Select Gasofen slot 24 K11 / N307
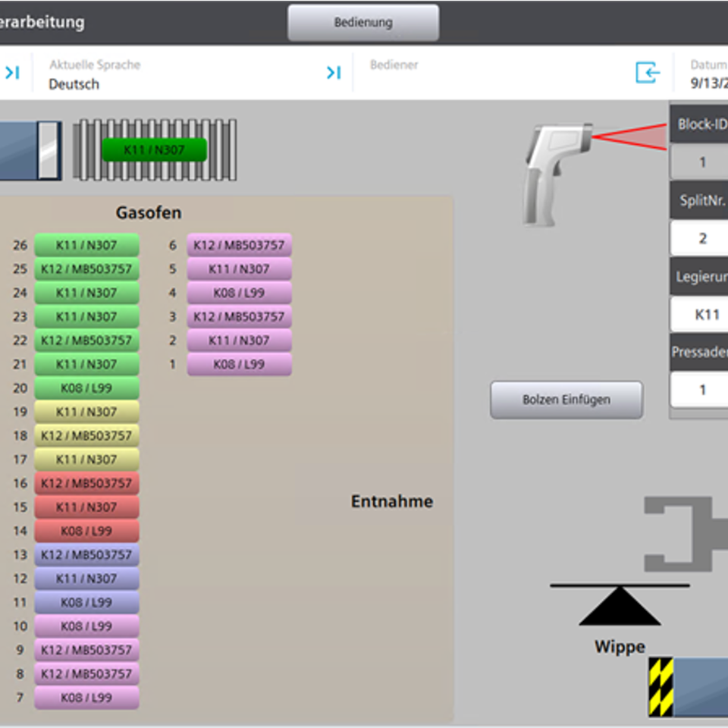 [86, 293]
